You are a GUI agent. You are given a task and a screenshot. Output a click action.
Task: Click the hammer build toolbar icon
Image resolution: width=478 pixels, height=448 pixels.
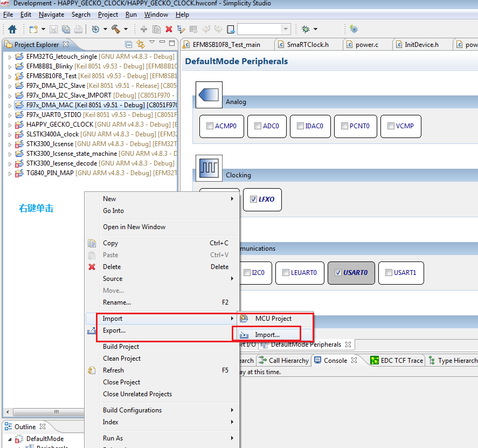pyautogui.click(x=115, y=29)
